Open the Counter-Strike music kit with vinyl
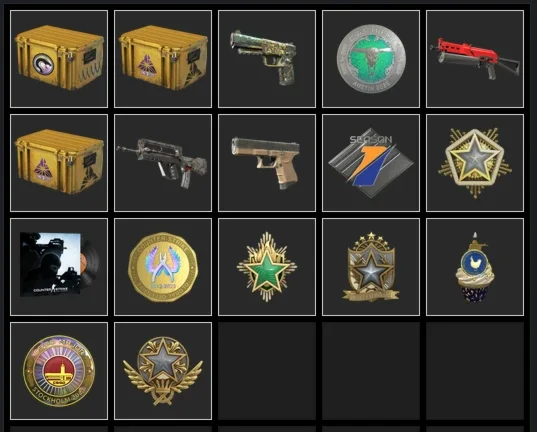This screenshot has height=432, width=537. click(59, 267)
